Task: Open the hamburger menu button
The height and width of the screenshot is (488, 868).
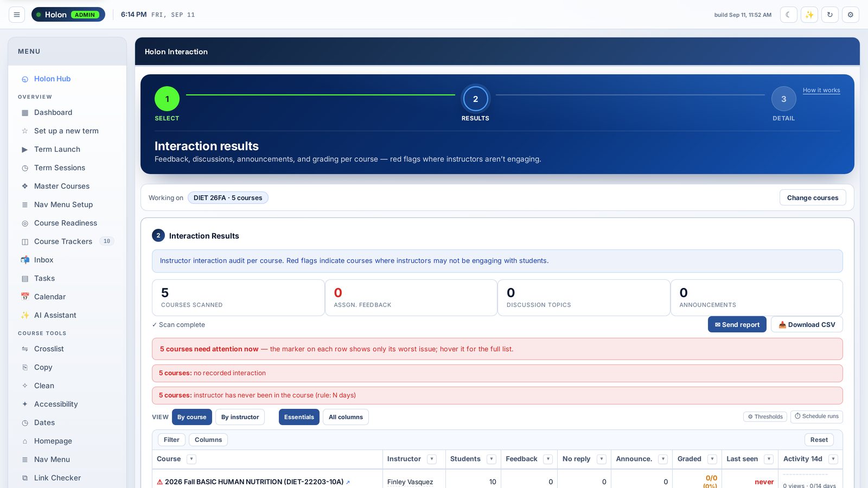Action: pos(17,15)
